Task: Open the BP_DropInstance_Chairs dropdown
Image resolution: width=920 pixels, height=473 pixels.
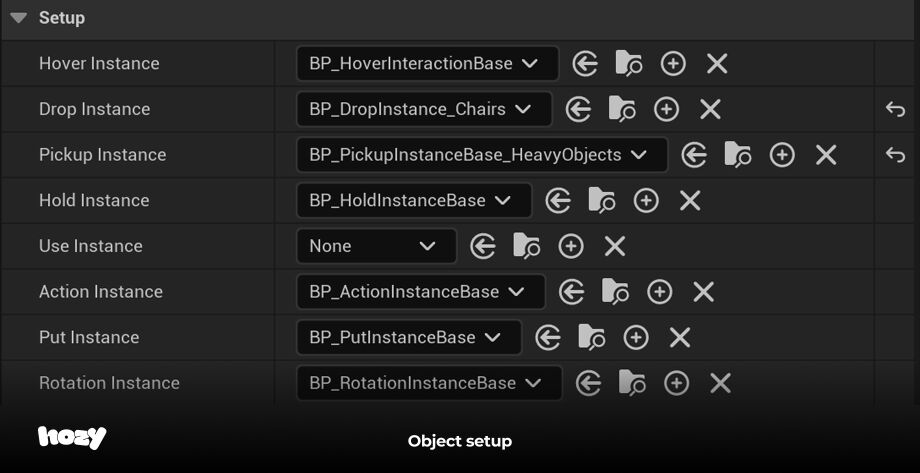Action: click(x=424, y=109)
